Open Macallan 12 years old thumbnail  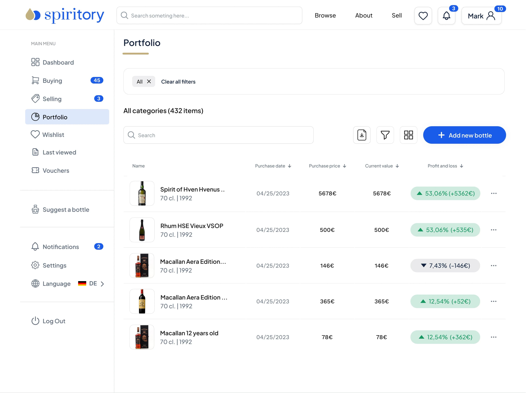pyautogui.click(x=142, y=337)
